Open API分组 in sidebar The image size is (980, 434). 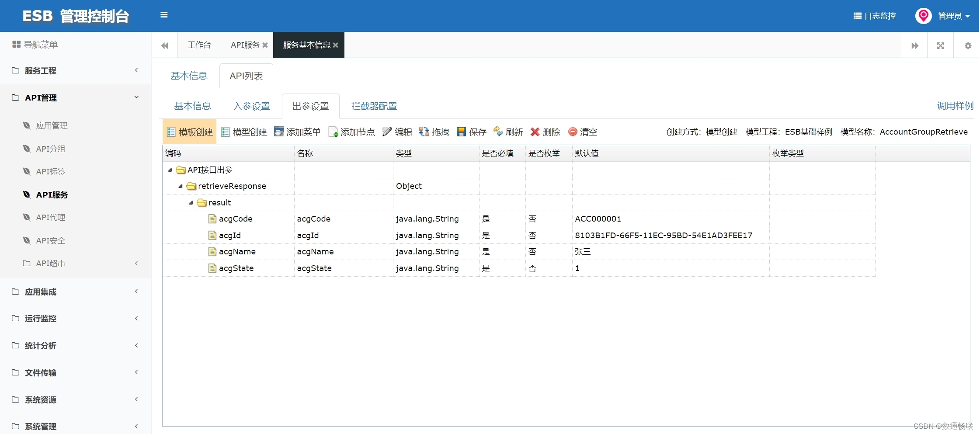pyautogui.click(x=51, y=149)
